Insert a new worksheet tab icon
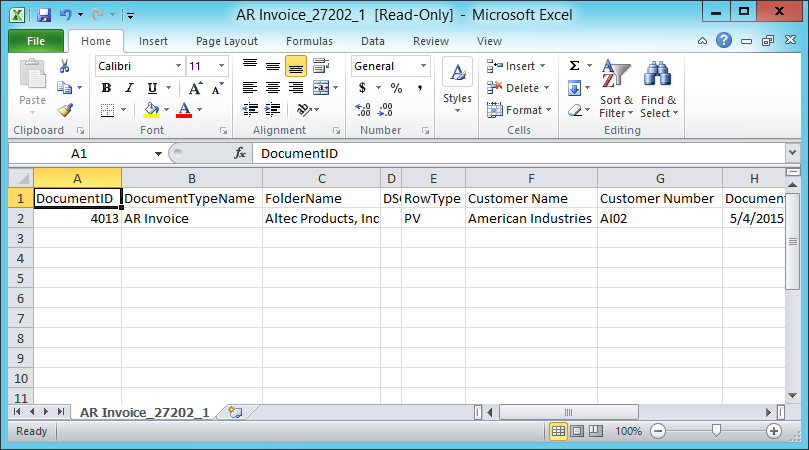 [235, 412]
